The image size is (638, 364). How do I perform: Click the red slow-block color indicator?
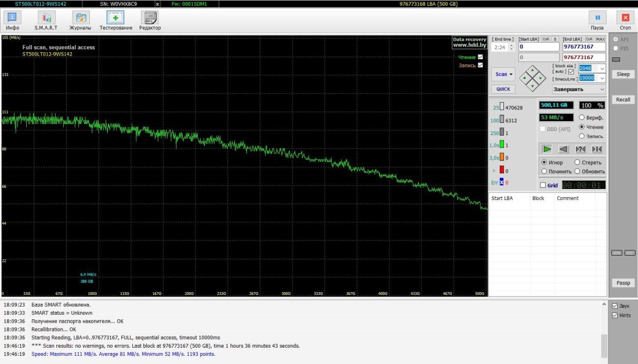pos(502,170)
